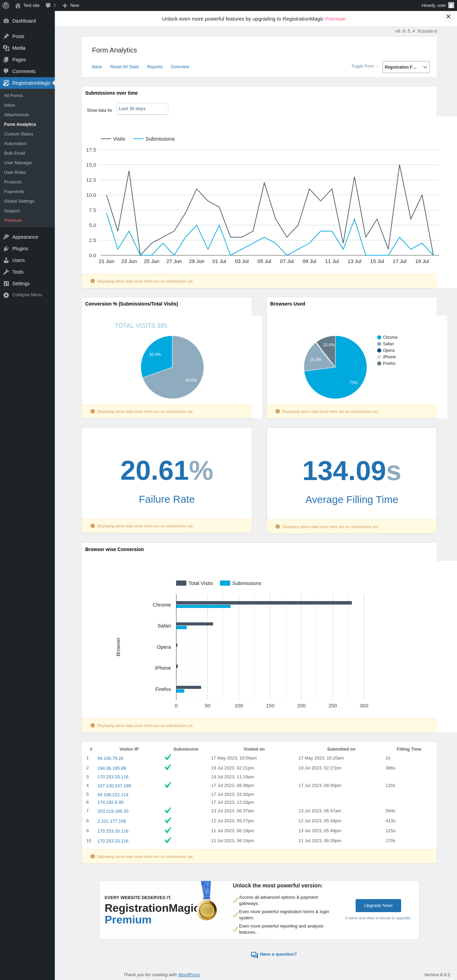The width and height of the screenshot is (457, 980).
Task: Click info icon under Failure Rate
Action: pyautogui.click(x=92, y=526)
